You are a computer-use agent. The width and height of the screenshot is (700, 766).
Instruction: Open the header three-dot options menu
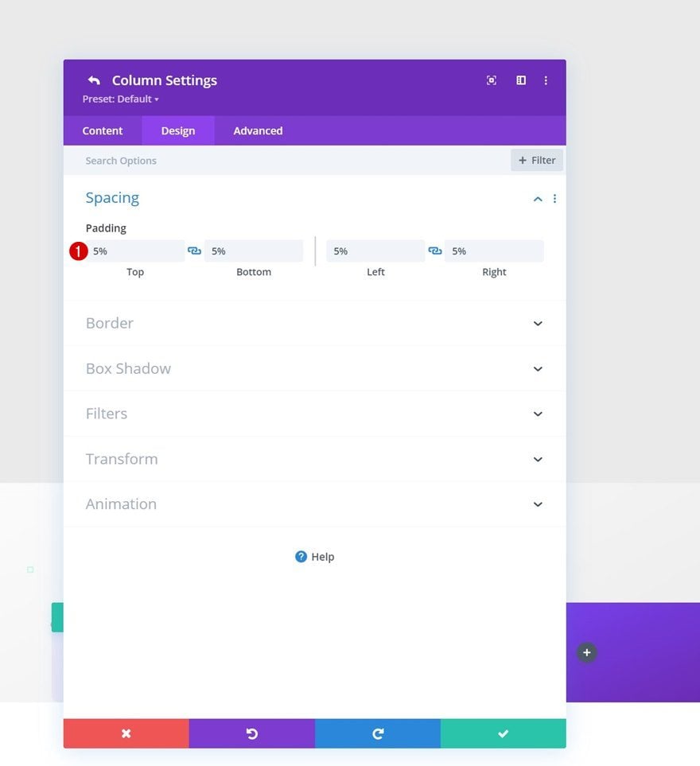point(546,80)
